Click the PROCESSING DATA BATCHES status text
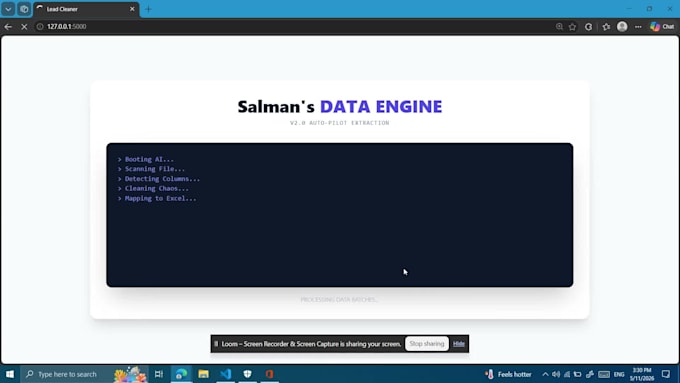 click(340, 300)
